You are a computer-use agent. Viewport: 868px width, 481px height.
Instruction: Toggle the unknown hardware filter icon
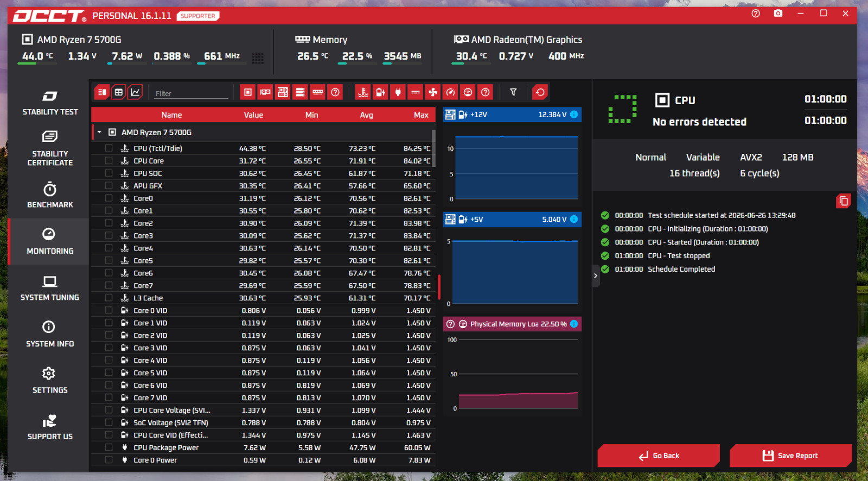(x=335, y=92)
